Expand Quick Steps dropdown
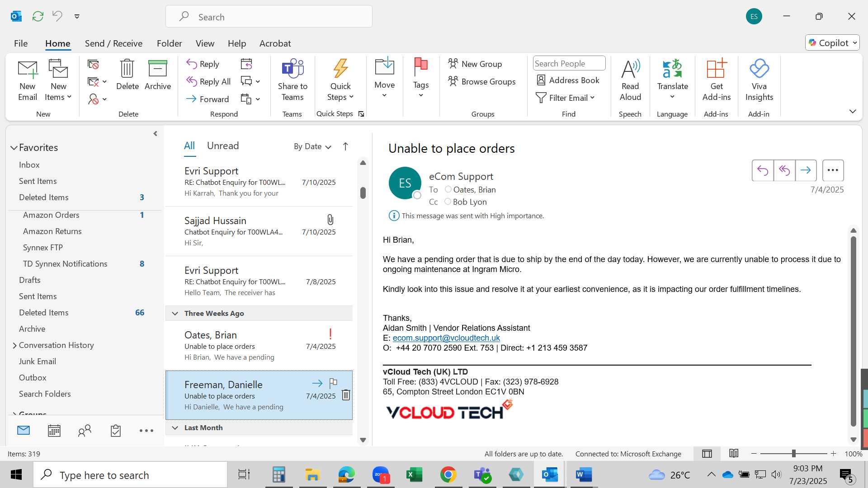This screenshot has width=868, height=488. pyautogui.click(x=340, y=80)
